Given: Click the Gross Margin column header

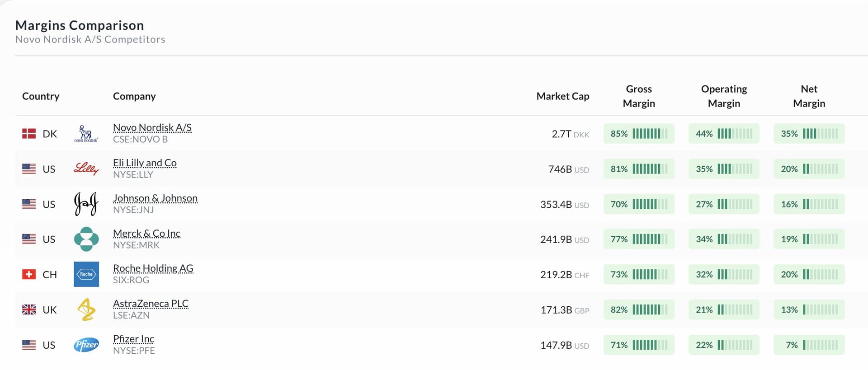Looking at the screenshot, I should coord(638,96).
